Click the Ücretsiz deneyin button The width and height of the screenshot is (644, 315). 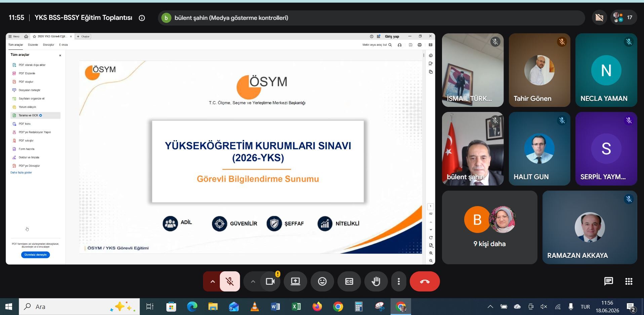[x=36, y=255]
